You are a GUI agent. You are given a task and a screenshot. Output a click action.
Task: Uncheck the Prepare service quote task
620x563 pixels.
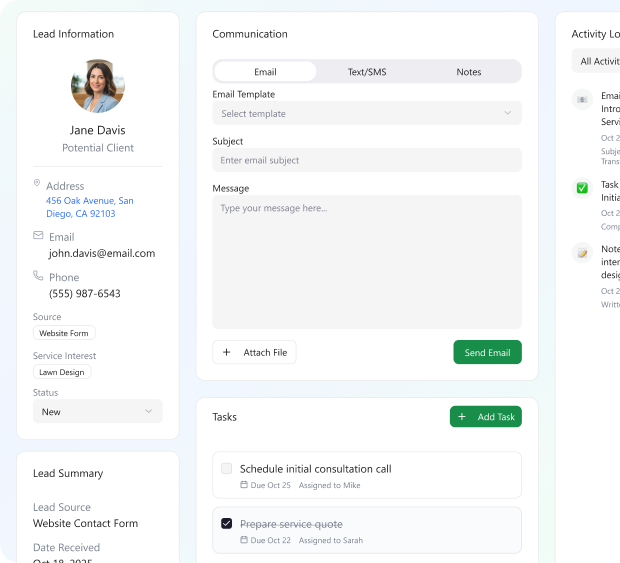pos(227,523)
